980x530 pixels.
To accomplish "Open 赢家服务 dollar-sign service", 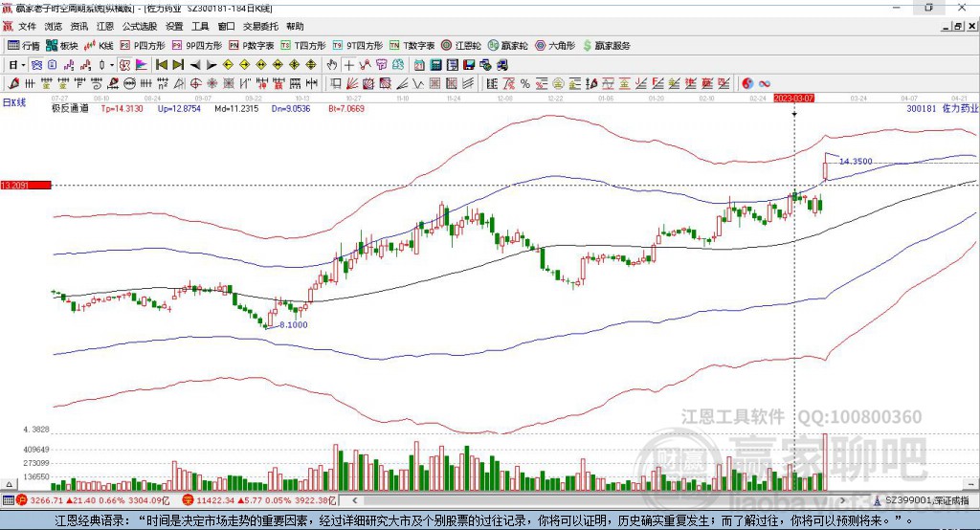I will pyautogui.click(x=606, y=46).
